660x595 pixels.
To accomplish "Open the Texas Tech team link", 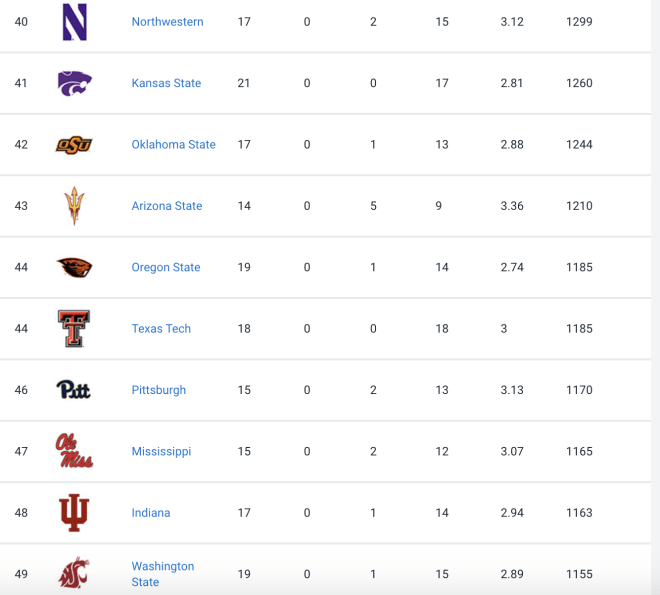I will [x=161, y=329].
